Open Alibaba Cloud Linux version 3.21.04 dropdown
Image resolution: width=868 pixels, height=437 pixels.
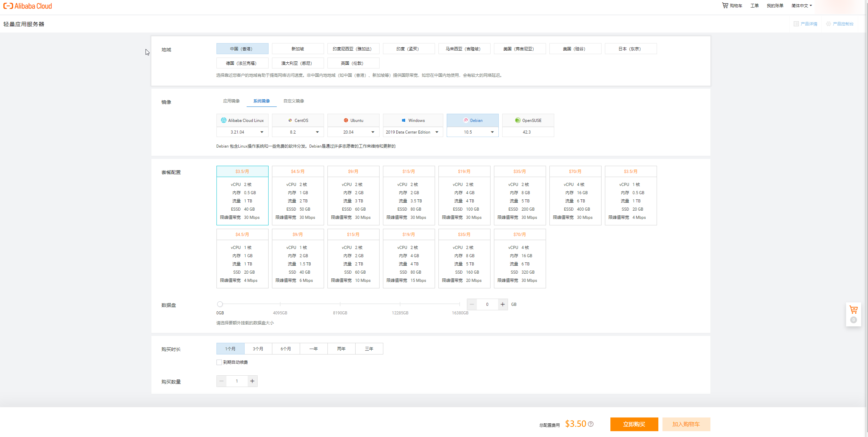tap(242, 132)
